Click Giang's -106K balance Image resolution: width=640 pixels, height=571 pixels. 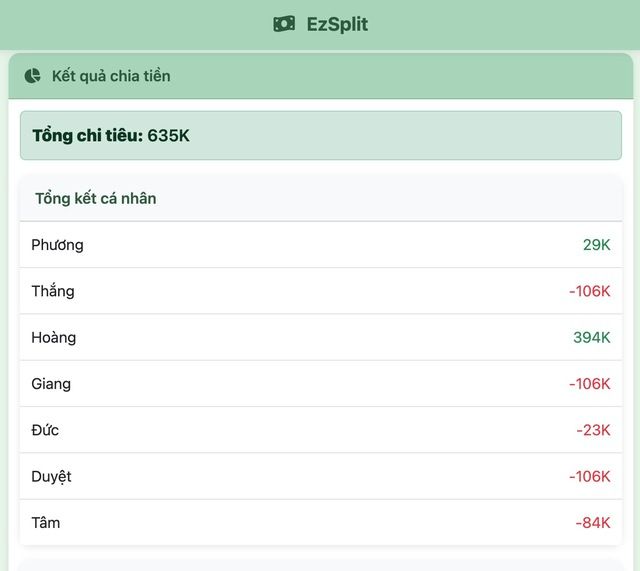click(x=589, y=384)
